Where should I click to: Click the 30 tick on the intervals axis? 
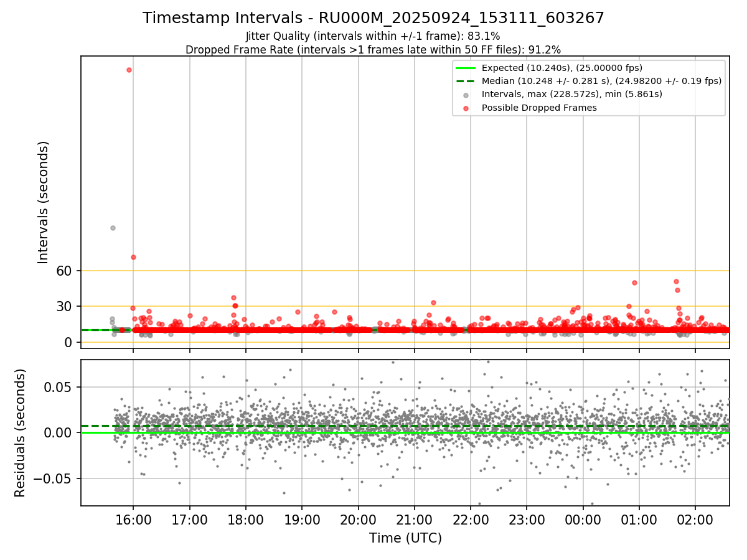(65, 306)
